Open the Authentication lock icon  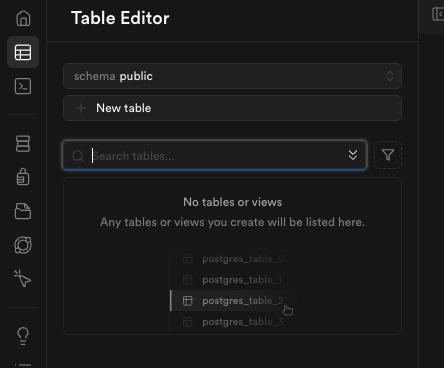pos(23,177)
